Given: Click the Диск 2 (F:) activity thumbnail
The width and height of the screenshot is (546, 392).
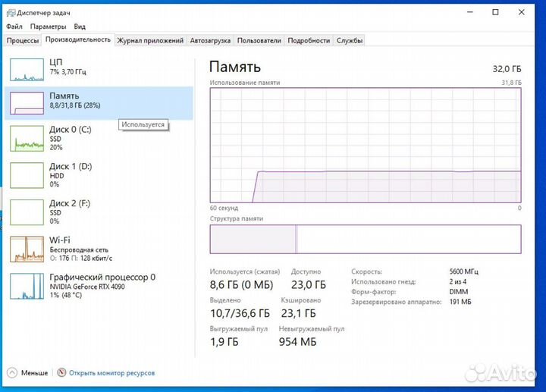Looking at the screenshot, I should pos(27,212).
